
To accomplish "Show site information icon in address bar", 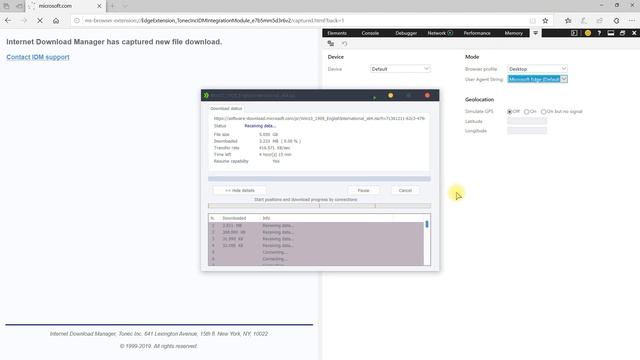I will (77, 20).
